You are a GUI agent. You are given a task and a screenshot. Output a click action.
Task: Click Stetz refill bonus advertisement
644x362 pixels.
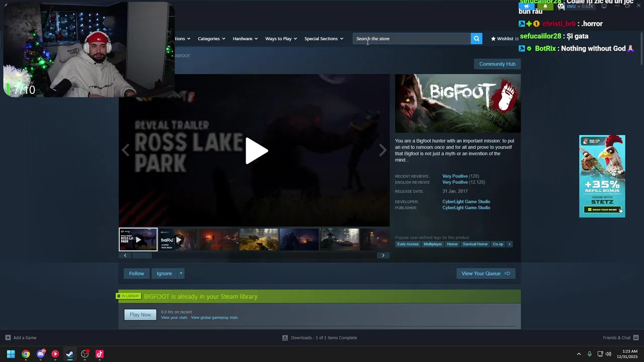click(x=602, y=176)
